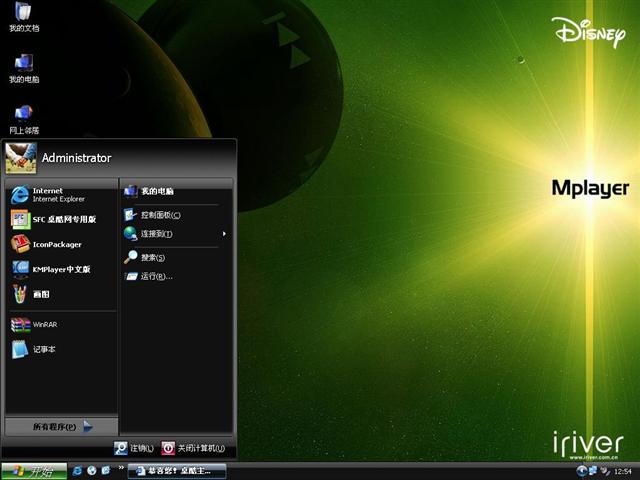This screenshot has width=640, height=480.
Task: Launch Internet Explorer from quick launch bar
Action: click(77, 471)
